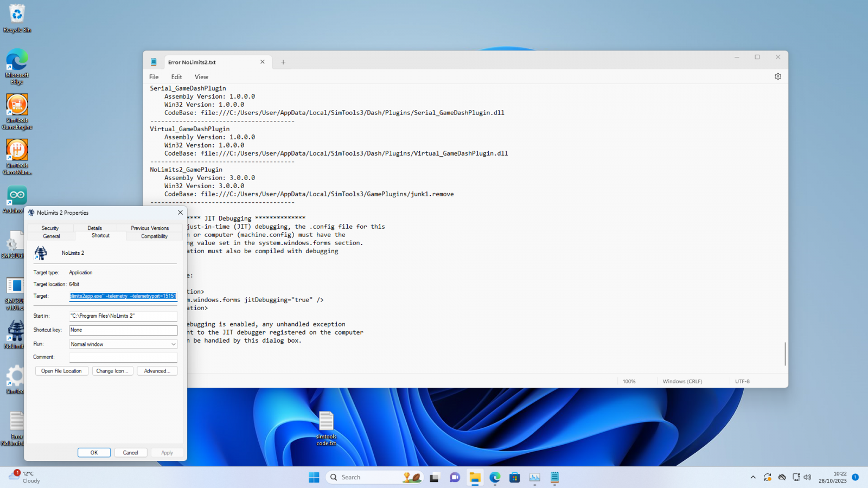Open Notepad View menu
868x488 pixels.
(x=201, y=77)
